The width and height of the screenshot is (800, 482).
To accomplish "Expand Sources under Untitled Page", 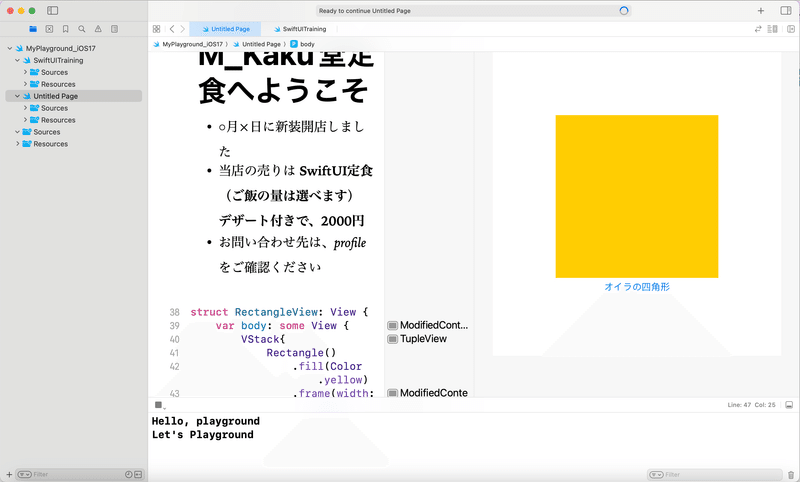I will tap(25, 108).
